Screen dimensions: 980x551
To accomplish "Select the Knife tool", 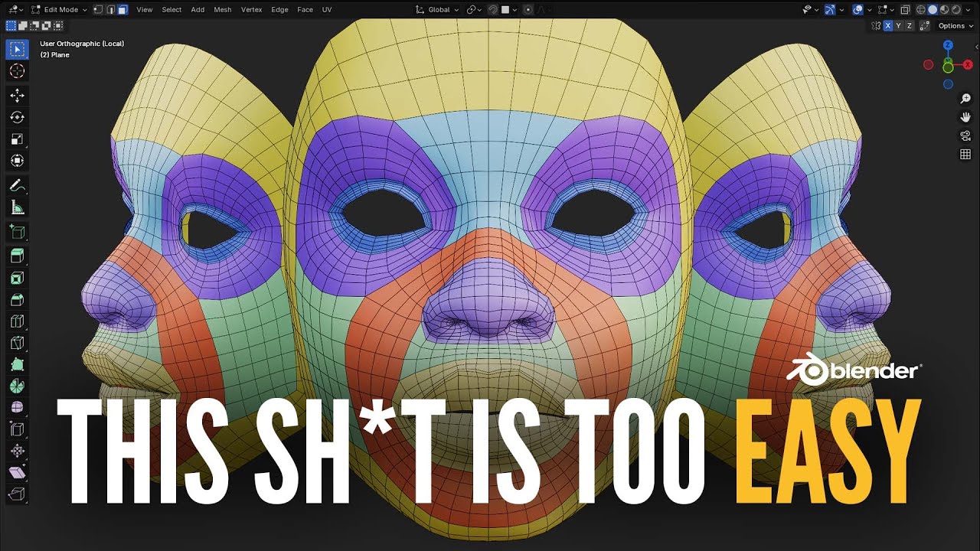I will tap(18, 342).
